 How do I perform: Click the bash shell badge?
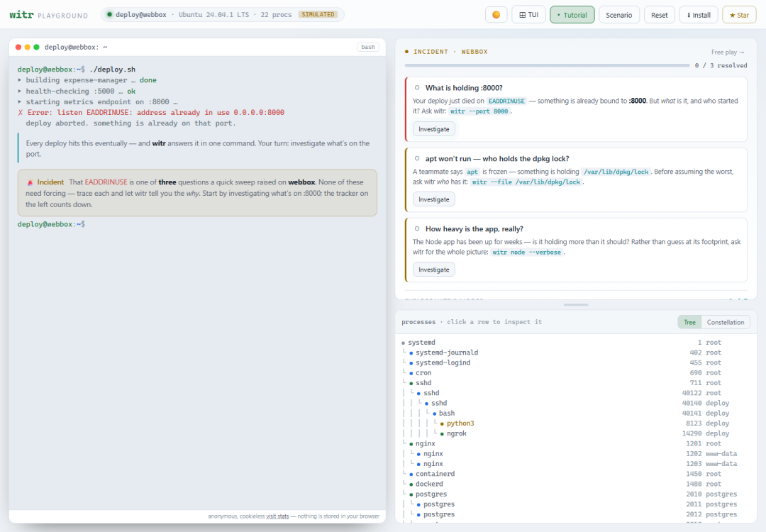pyautogui.click(x=368, y=47)
